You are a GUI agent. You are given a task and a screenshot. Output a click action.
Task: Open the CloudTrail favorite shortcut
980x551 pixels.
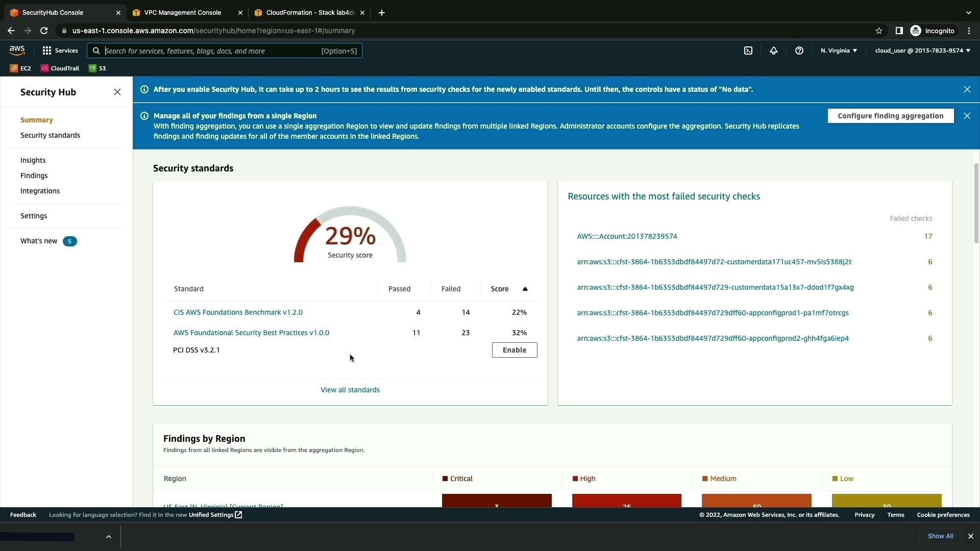60,68
